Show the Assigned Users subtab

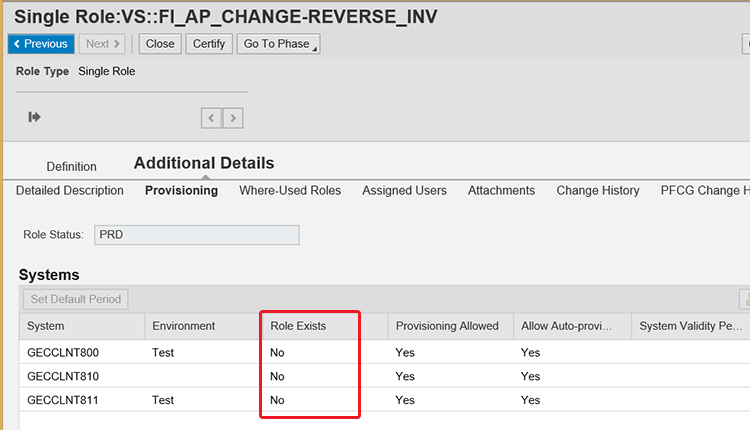click(x=404, y=191)
